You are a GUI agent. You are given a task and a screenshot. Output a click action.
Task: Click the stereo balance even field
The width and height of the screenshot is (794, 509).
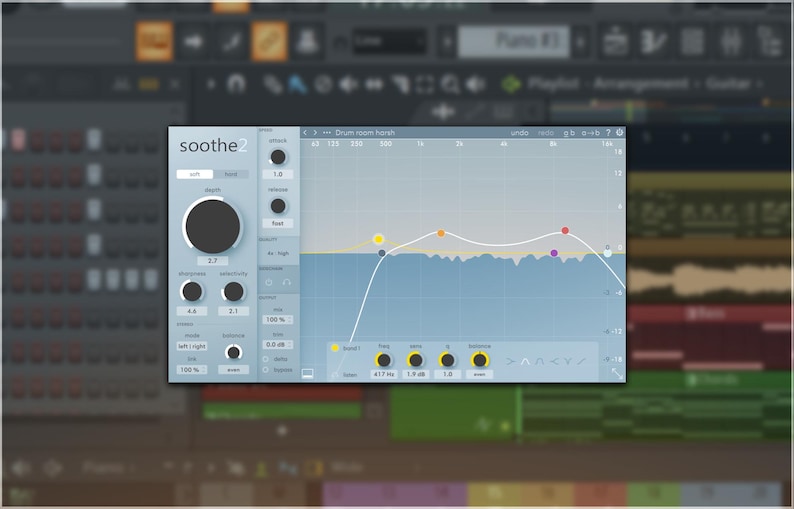[233, 370]
